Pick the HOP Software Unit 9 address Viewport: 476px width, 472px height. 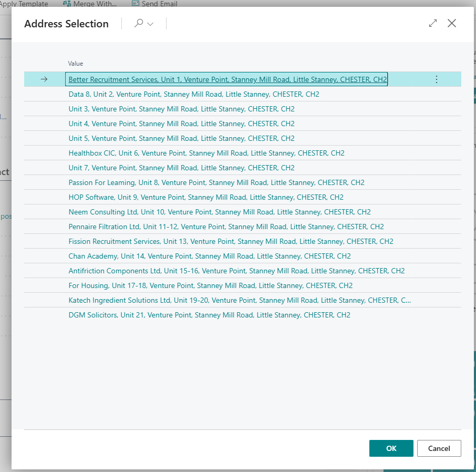click(x=205, y=197)
